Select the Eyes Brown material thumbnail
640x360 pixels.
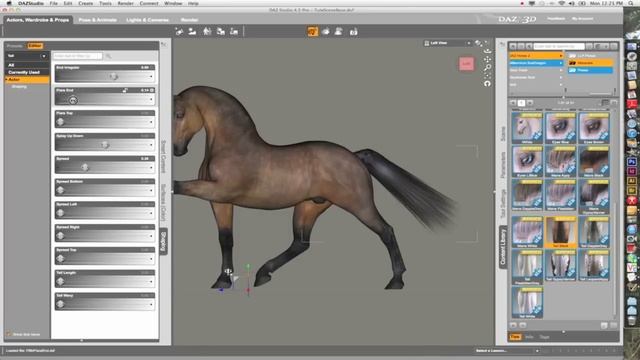[x=593, y=128]
